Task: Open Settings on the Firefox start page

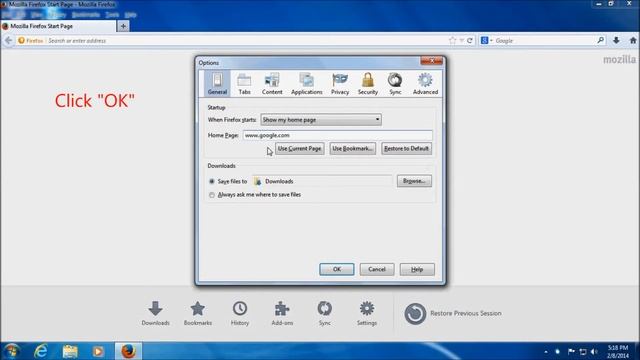Action: [367, 313]
